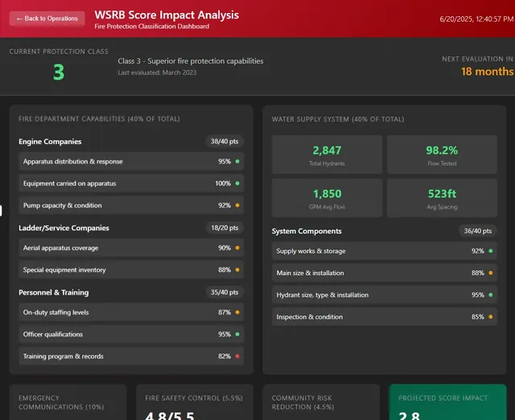Click the System Components heading
This screenshot has width=515, height=420.
pyautogui.click(x=307, y=231)
